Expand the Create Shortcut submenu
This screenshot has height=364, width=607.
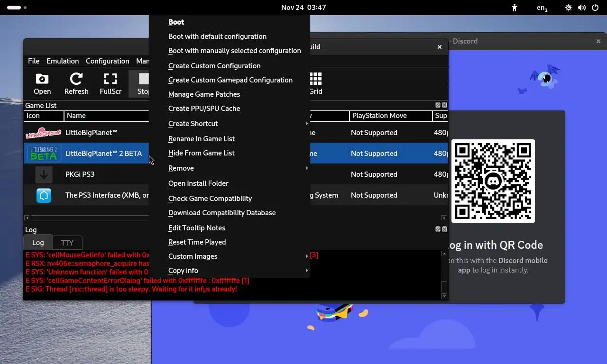(230, 124)
